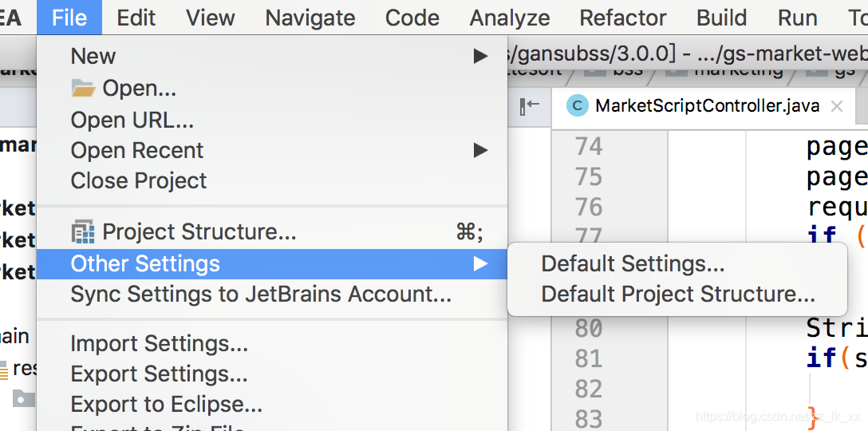
Task: Open Project Structure... dialog entry
Action: 272,232
